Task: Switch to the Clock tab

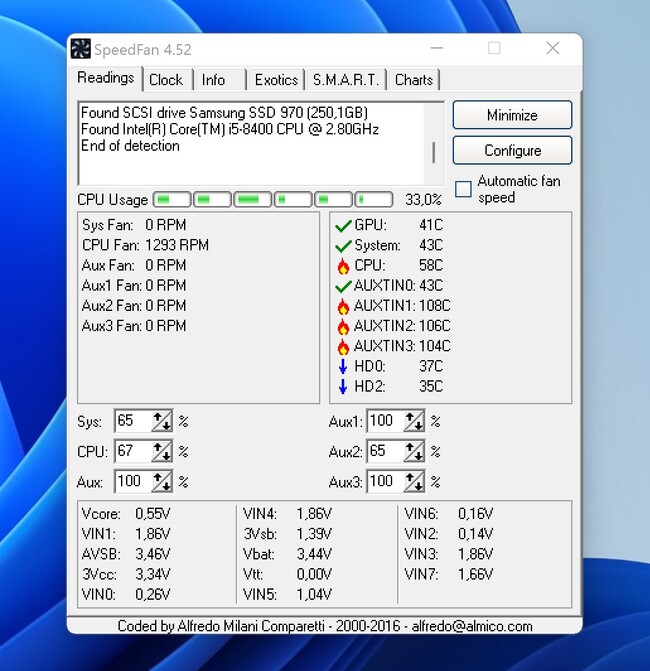Action: pyautogui.click(x=166, y=80)
